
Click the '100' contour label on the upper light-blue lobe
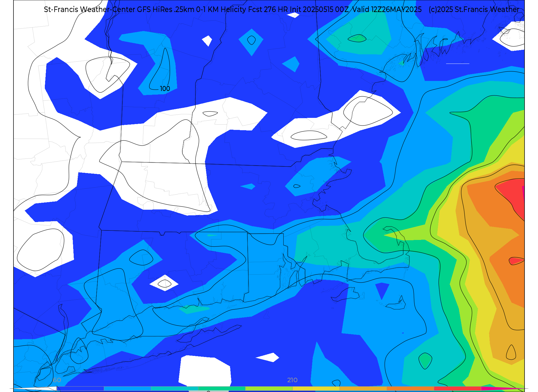point(165,89)
